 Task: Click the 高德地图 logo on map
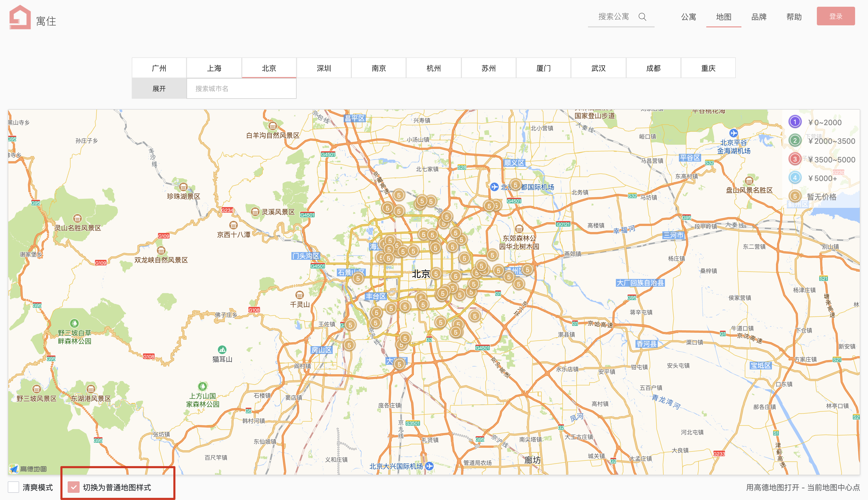pyautogui.click(x=28, y=469)
